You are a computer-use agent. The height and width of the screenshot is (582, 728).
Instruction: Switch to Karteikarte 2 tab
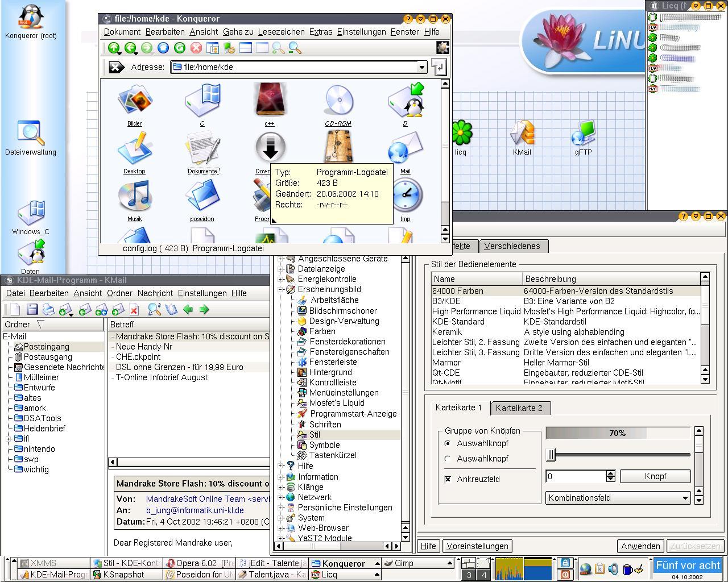519,408
